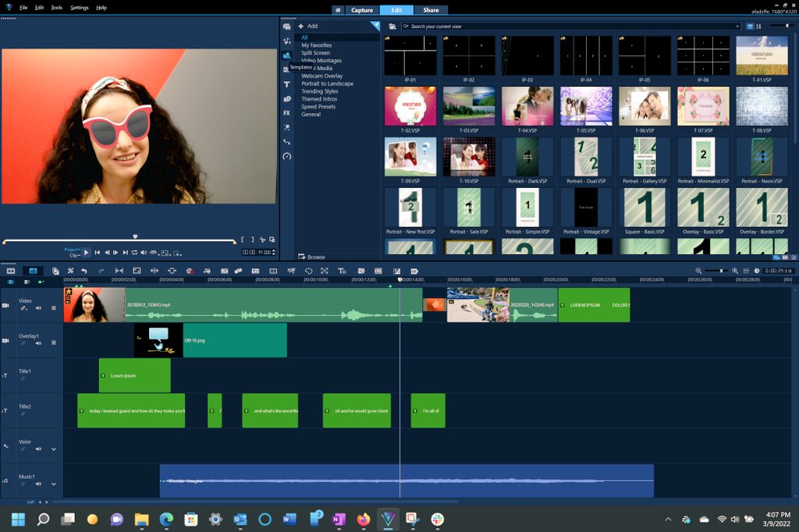Open the Title library T icon
Image resolution: width=799 pixels, height=532 pixels.
coord(287,84)
